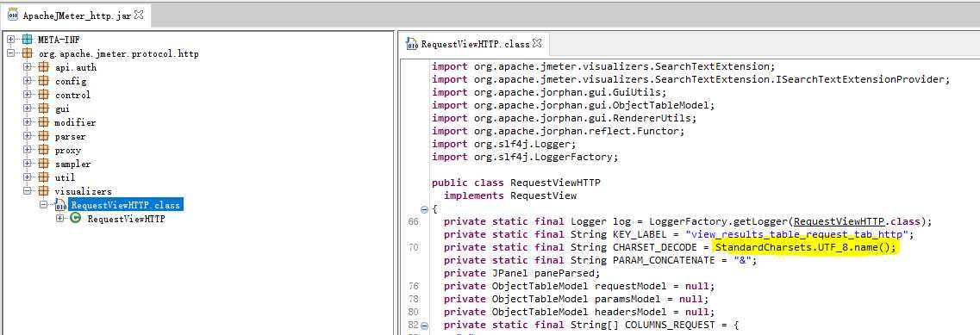Select the control tree item

click(x=72, y=95)
